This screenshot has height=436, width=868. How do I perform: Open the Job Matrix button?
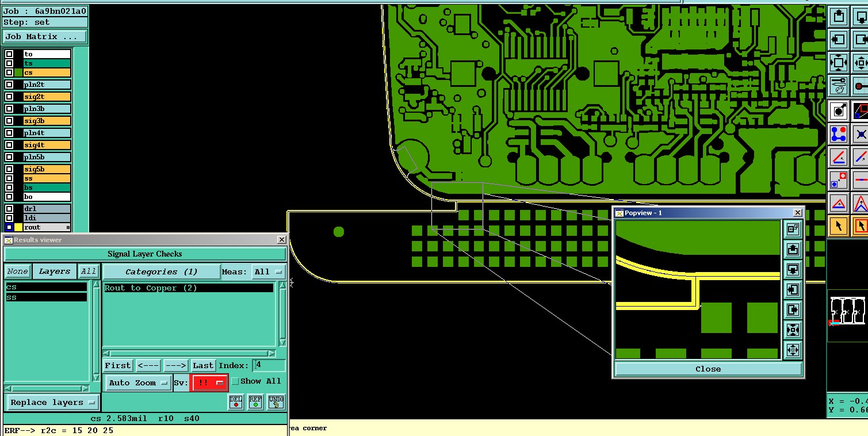tap(45, 36)
